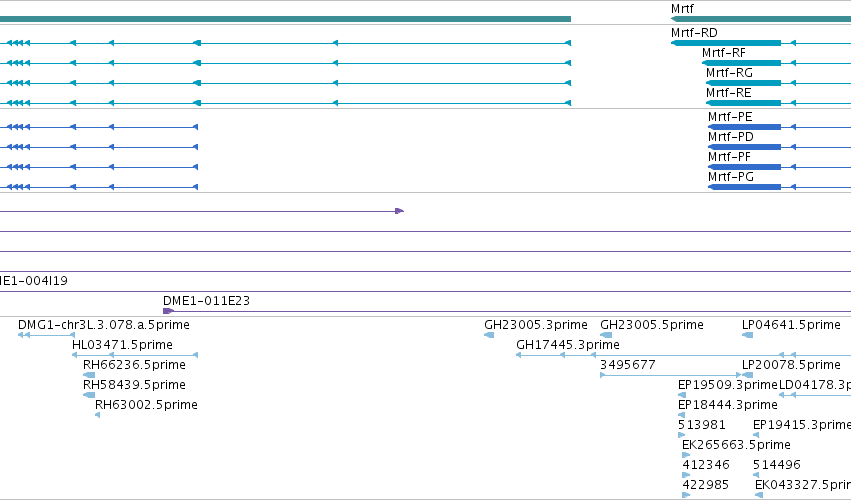
Task: Select the Mrtf gene label
Action: tap(682, 9)
